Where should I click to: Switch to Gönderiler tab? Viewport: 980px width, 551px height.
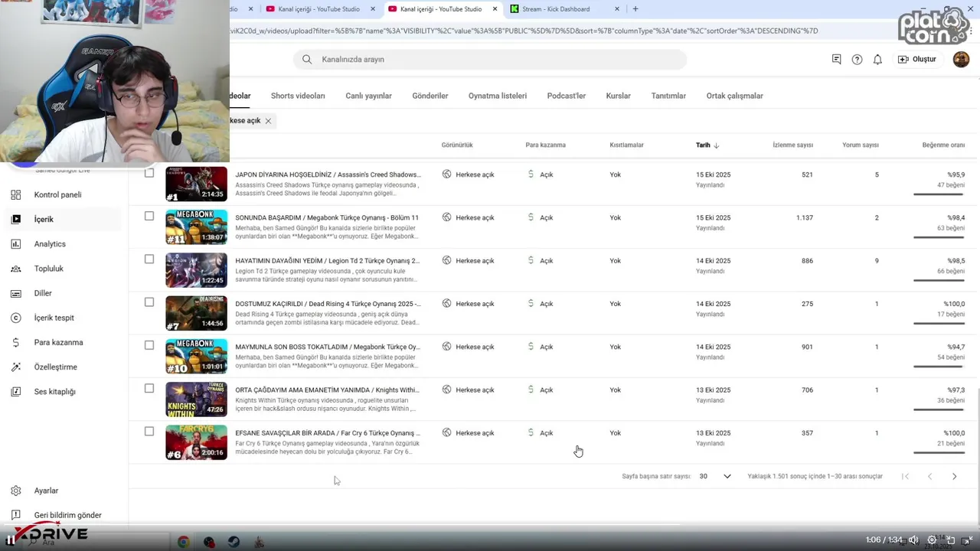[x=430, y=96]
